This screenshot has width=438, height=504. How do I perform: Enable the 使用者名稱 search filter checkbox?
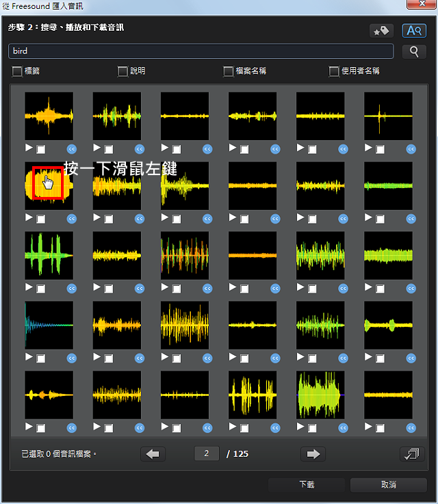click(x=334, y=71)
